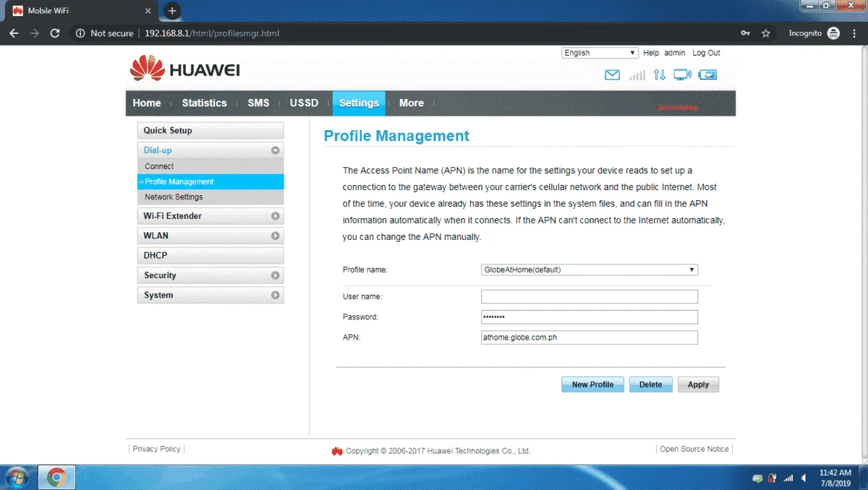Select the Settings tab

coord(359,103)
